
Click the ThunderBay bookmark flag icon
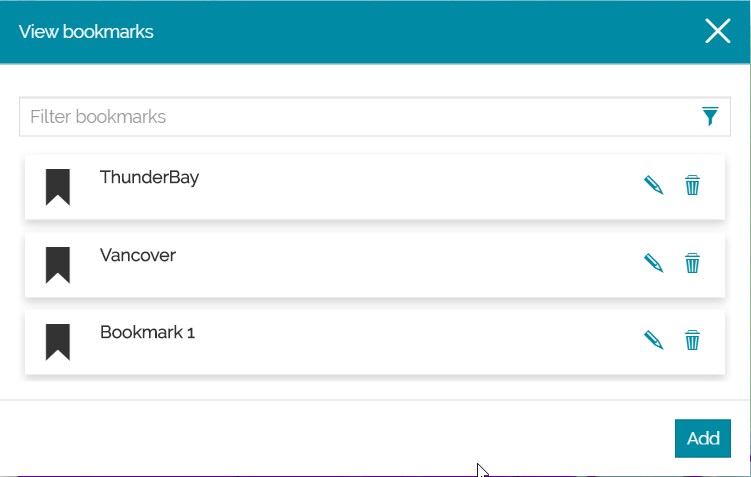point(58,187)
